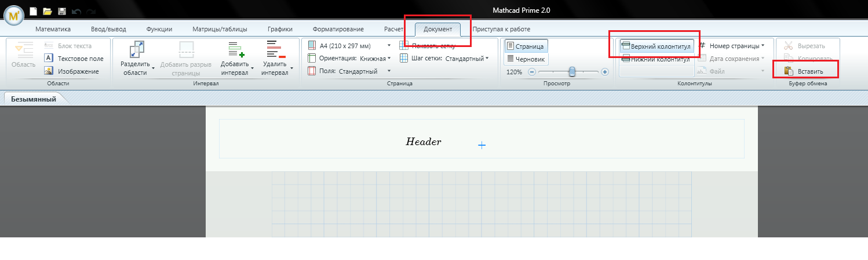
Task: Click the Номер страницы hash icon
Action: [702, 45]
